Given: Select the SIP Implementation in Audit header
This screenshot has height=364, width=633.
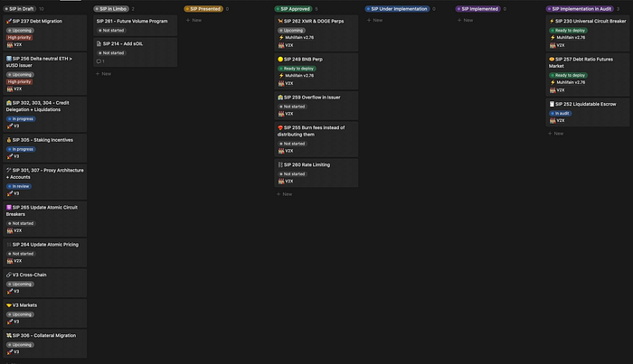Looking at the screenshot, I should tap(580, 9).
